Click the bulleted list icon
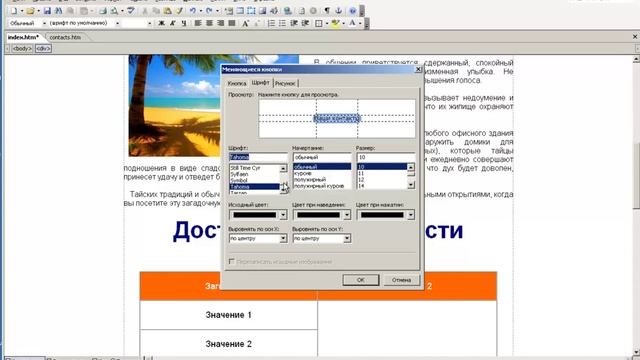Screen dimensions: 640x360 [282, 23]
